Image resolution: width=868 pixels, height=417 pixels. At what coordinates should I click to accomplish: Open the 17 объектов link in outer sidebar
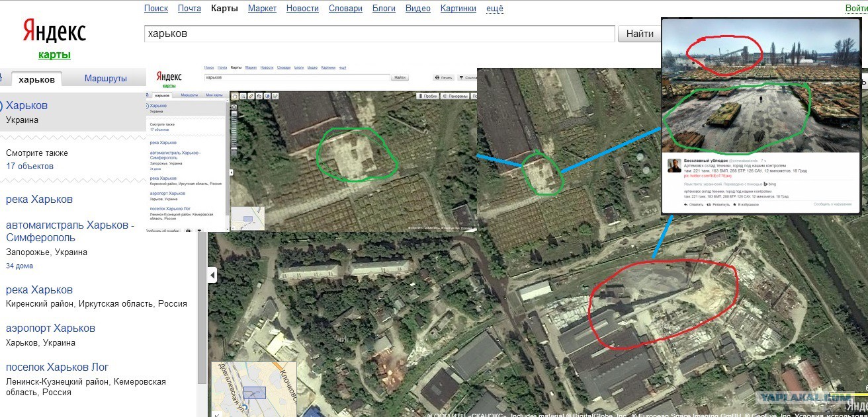pos(30,166)
